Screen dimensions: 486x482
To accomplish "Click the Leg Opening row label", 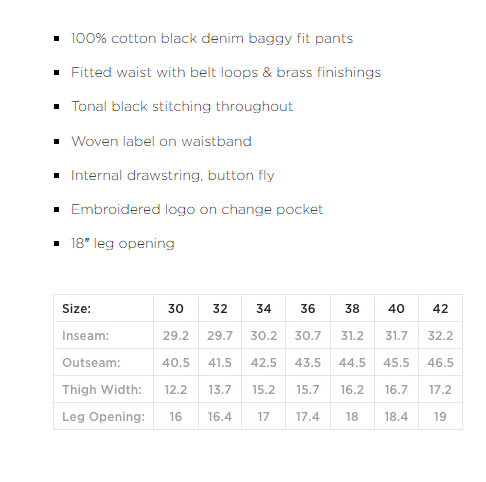I will (104, 417).
